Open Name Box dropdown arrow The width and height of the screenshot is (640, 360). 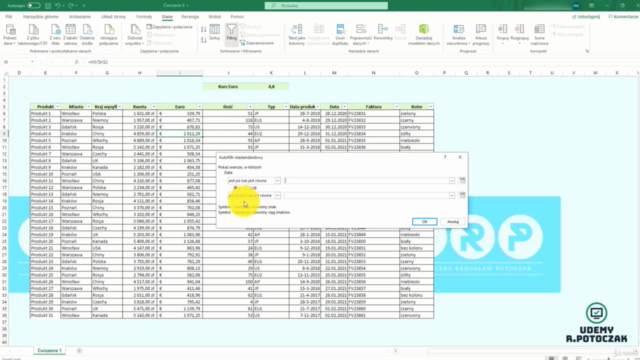32,62
